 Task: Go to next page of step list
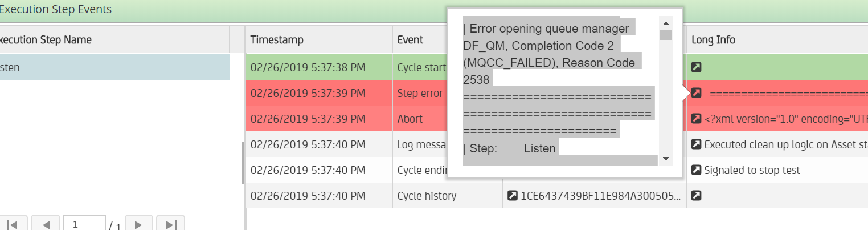coord(138,225)
